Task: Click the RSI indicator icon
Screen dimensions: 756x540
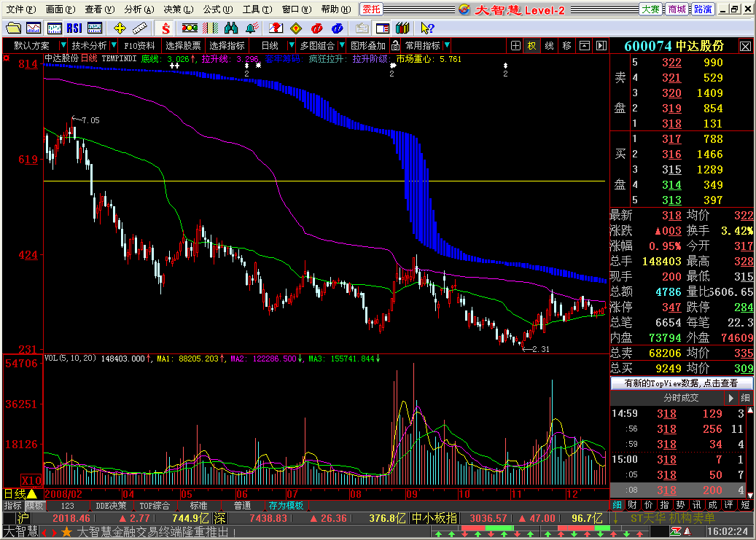Action: (74, 28)
